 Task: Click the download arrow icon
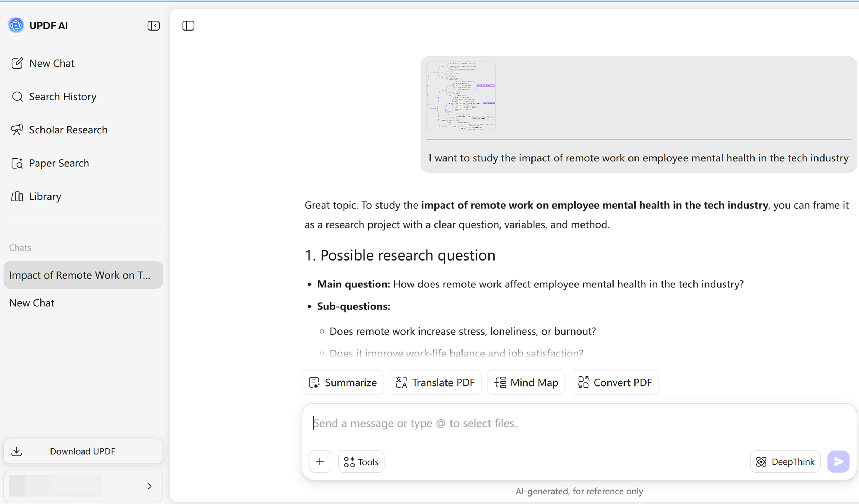(x=17, y=451)
